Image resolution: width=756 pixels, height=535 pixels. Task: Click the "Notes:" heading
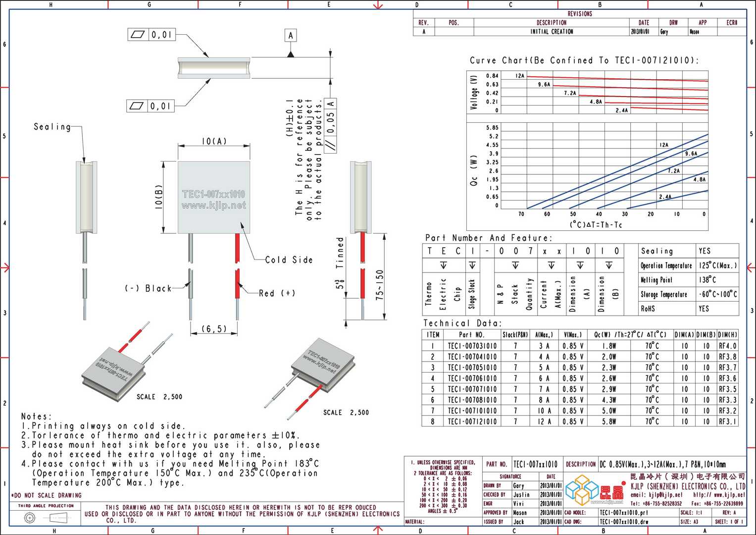36,417
